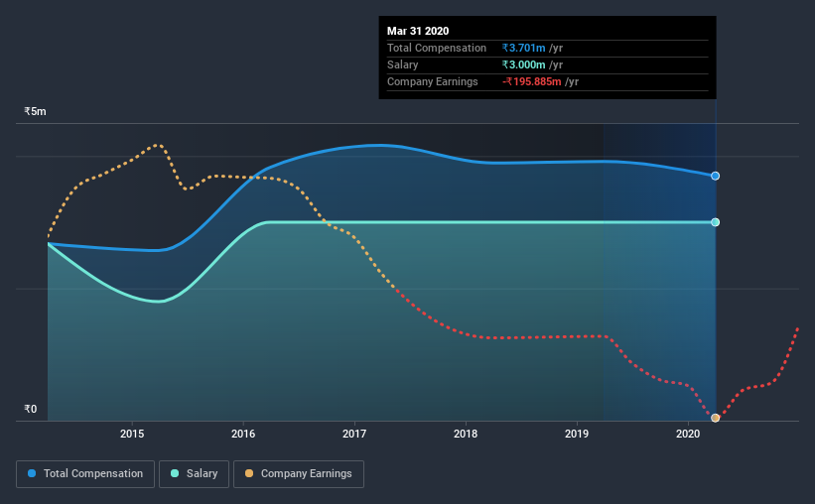The image size is (815, 504).
Task: Click the 2017 axis label
Action: point(354,434)
